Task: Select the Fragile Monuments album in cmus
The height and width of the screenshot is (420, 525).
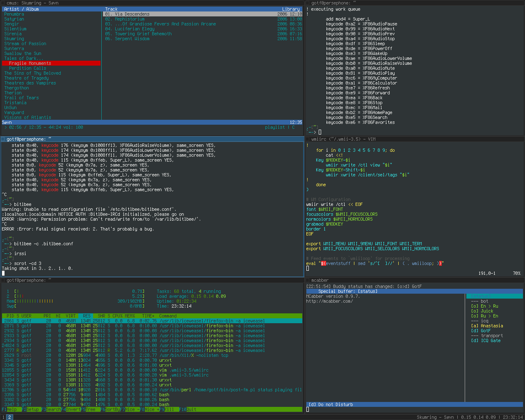Action: pos(51,63)
